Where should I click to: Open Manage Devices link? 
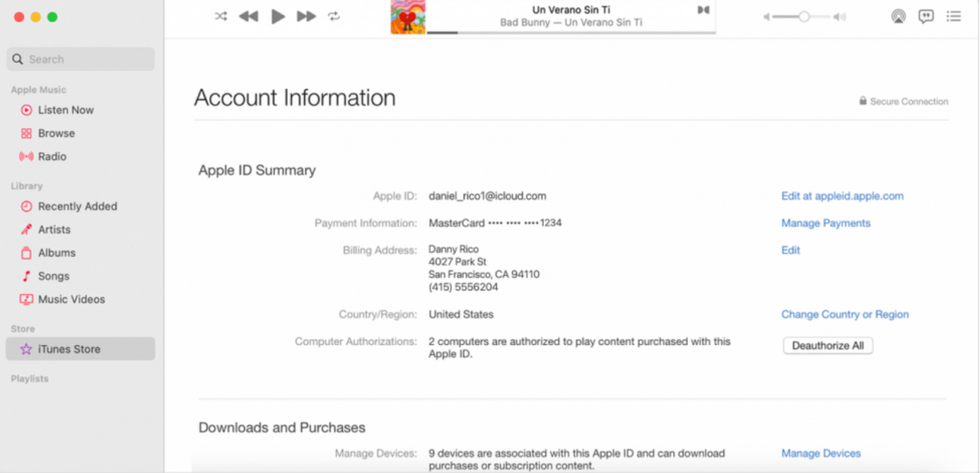click(x=820, y=453)
